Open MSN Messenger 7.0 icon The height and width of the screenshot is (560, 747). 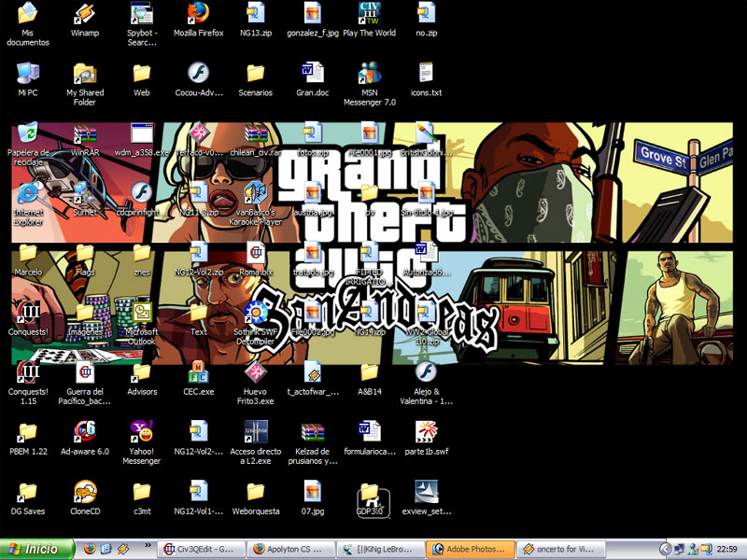pos(370,73)
